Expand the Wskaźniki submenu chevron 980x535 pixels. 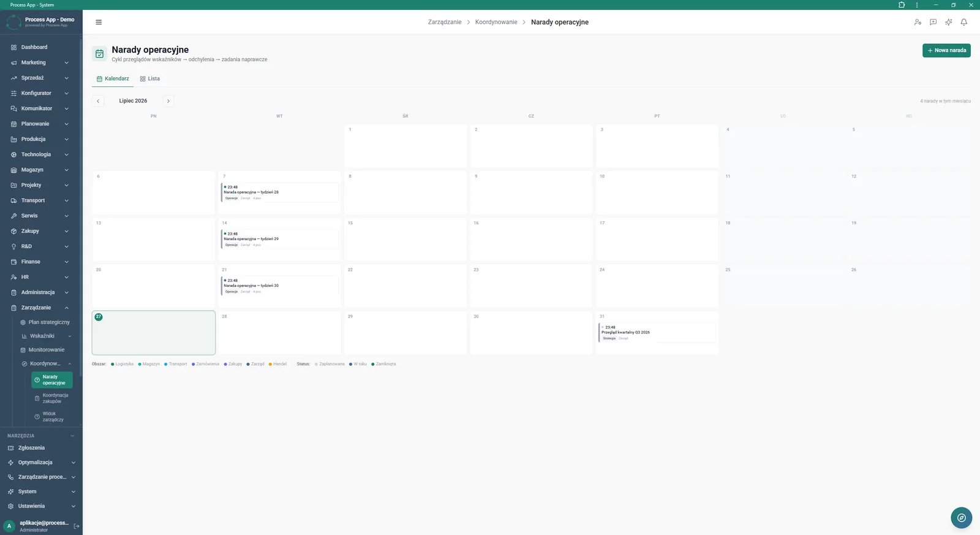(69, 336)
